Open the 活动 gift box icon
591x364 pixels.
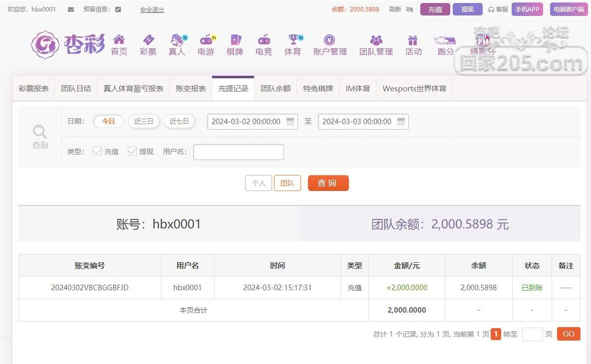413,39
